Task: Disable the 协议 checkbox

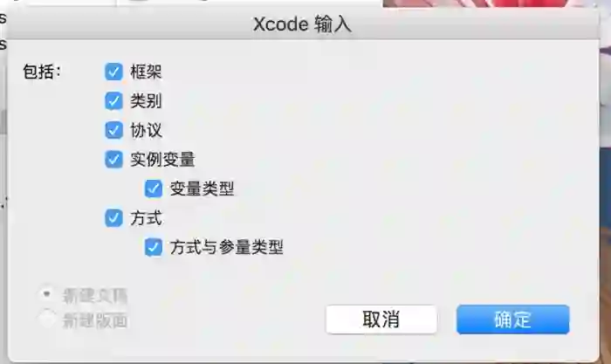Action: (x=113, y=130)
